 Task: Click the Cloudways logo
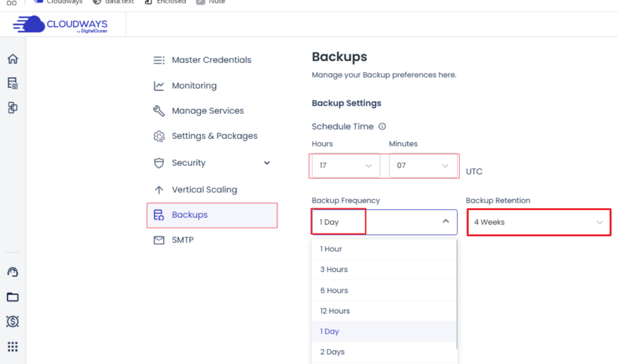click(61, 25)
